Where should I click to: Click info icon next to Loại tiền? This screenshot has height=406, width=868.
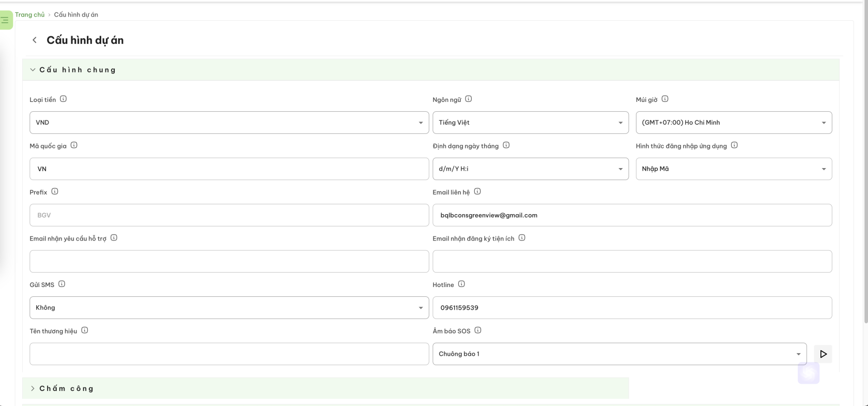[x=63, y=99]
